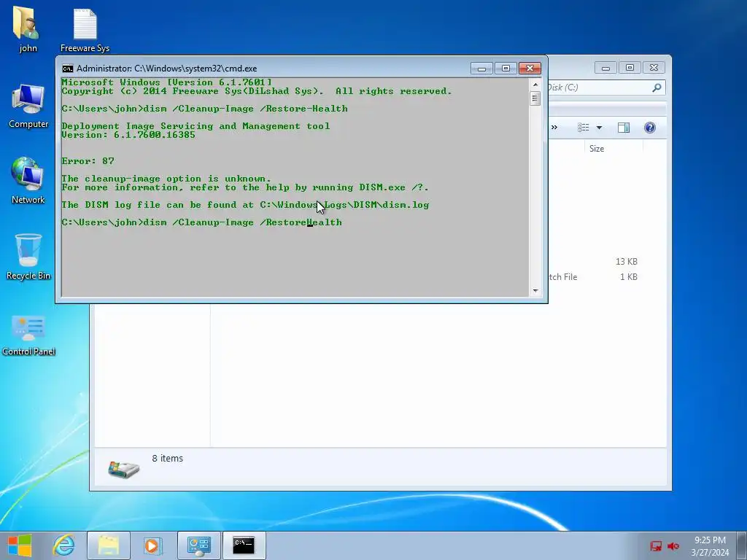
Task: Click the Size column header in Explorer
Action: [597, 149]
